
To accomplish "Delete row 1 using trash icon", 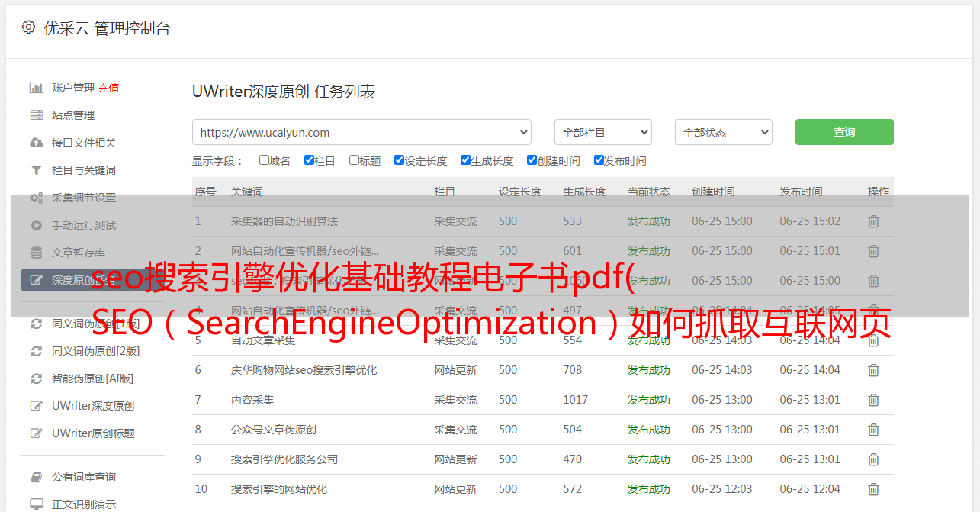I will (x=873, y=221).
